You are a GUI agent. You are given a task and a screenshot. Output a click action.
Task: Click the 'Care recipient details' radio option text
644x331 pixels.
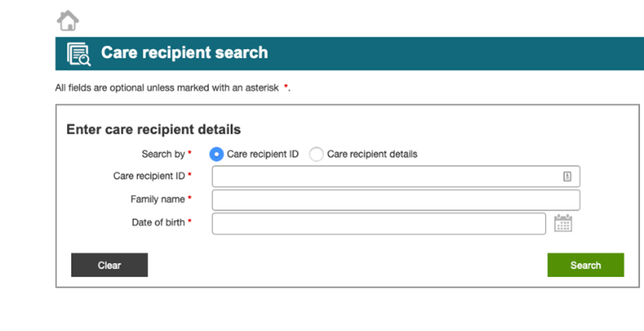click(372, 155)
